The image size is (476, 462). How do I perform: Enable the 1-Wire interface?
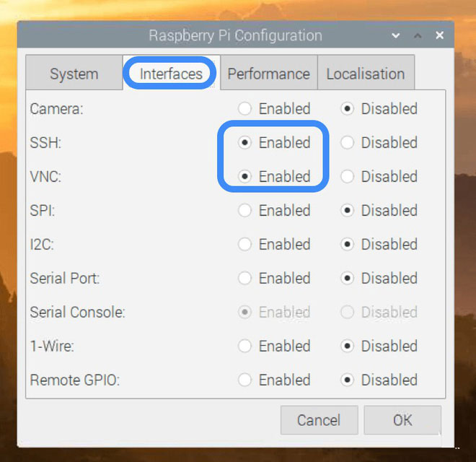pyautogui.click(x=245, y=346)
